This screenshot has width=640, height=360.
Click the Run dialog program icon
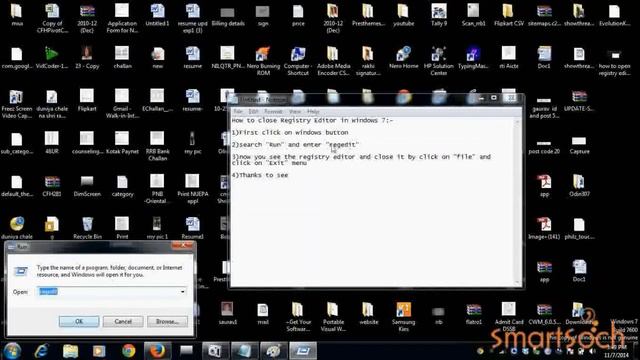pos(21,271)
